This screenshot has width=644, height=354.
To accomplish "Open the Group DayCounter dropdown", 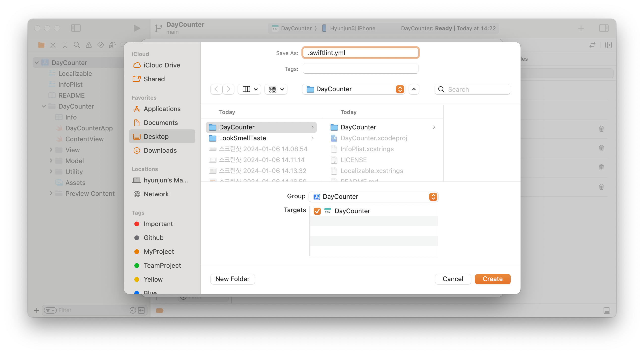I will [x=374, y=197].
